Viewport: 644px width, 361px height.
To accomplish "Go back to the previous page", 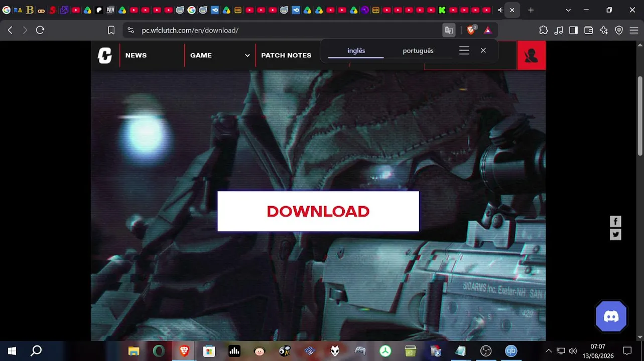I will click(x=10, y=30).
